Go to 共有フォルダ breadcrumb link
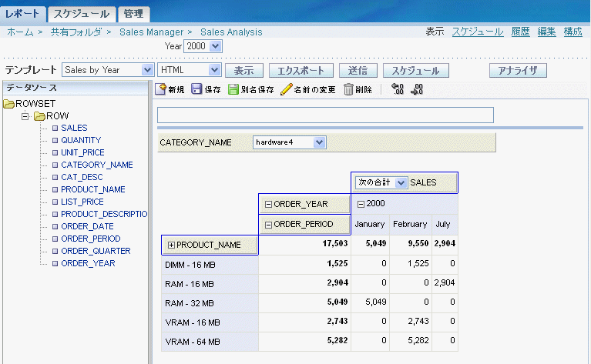591x364 pixels. [76, 32]
